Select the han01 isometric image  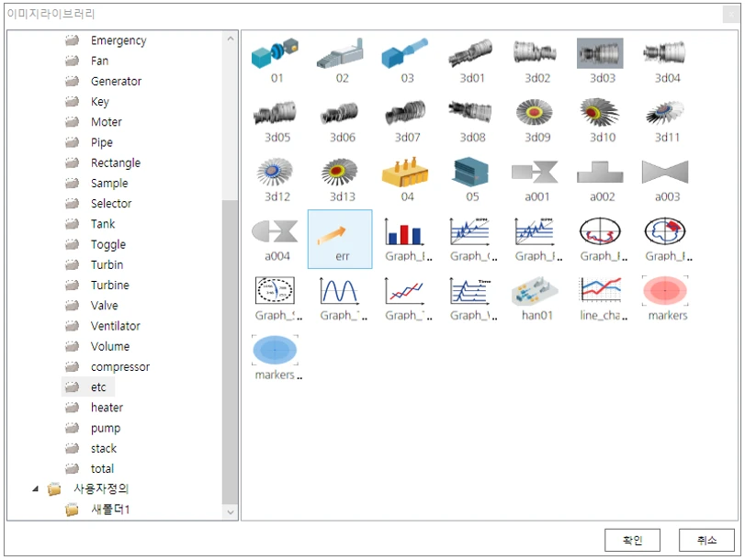click(x=536, y=291)
